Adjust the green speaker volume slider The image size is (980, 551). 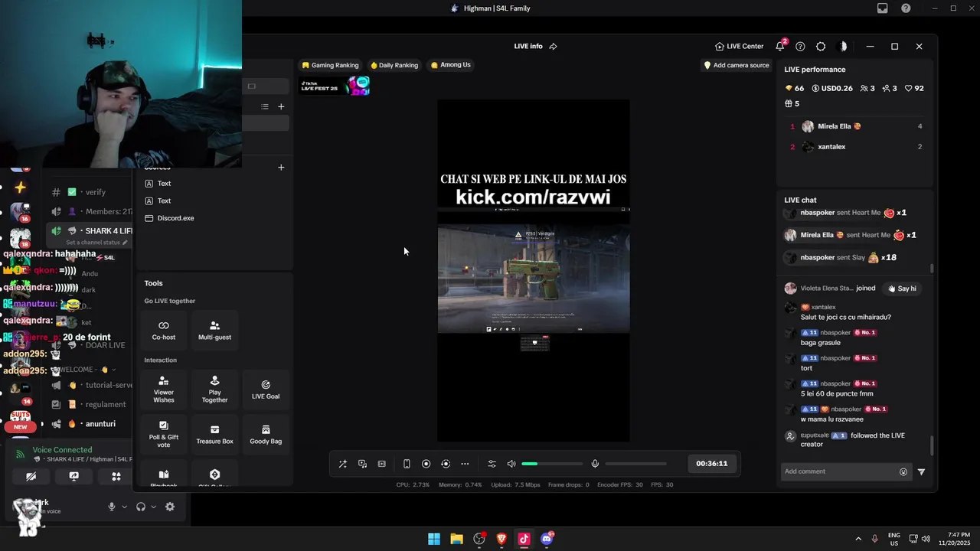[552, 464]
